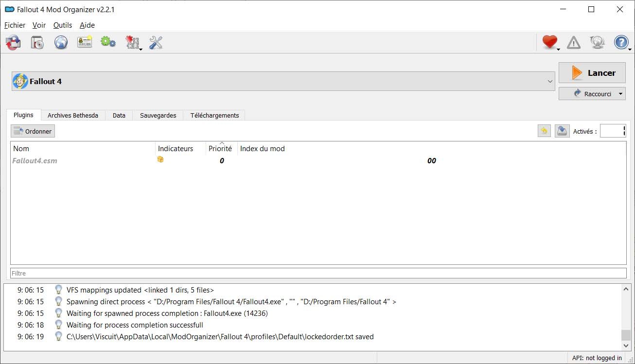635x364 pixels.
Task: Click mod index value 00
Action: point(432,161)
